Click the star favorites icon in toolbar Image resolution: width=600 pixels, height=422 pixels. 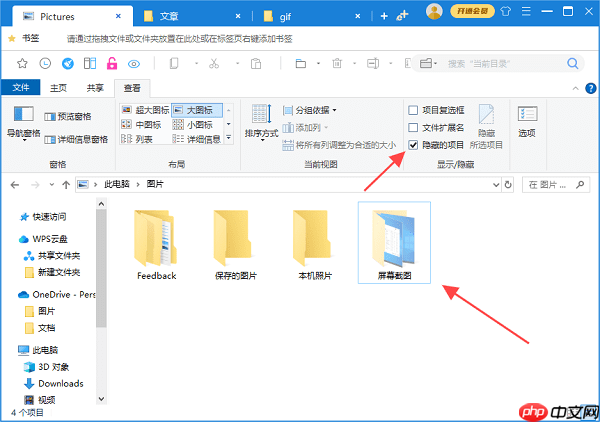pos(22,63)
